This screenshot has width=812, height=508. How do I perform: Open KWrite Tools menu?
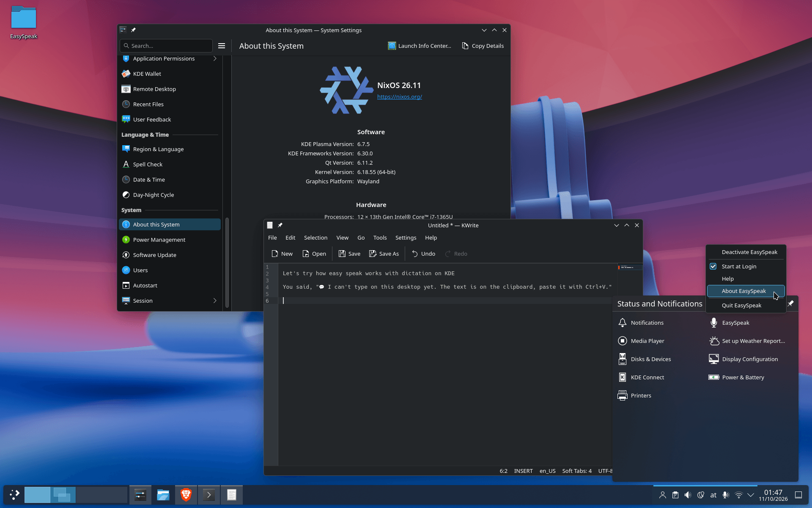tap(380, 237)
